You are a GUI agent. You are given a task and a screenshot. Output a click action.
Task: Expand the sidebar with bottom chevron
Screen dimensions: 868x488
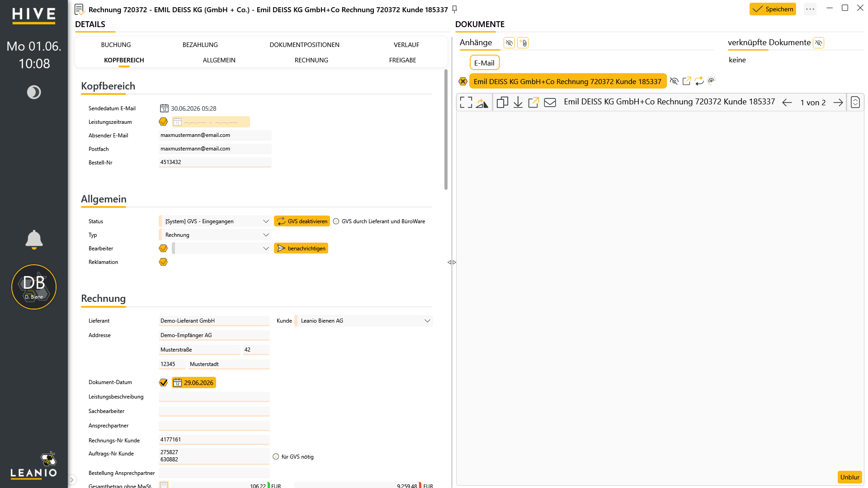click(72, 480)
